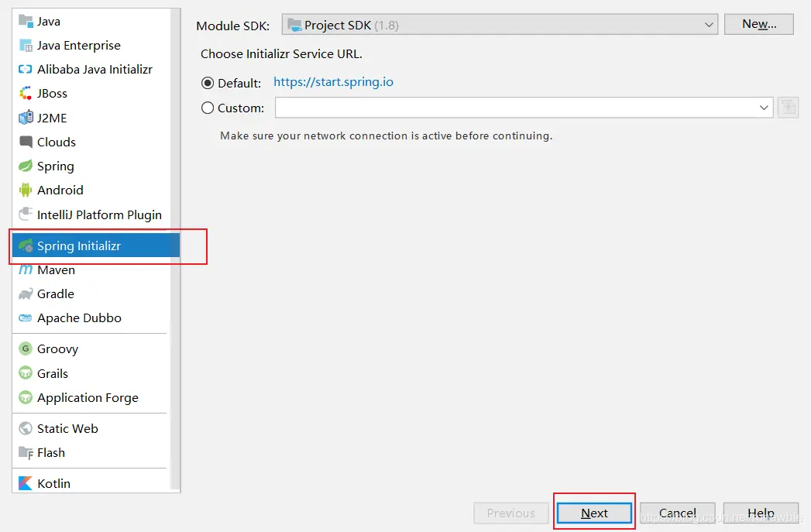Click the project type list scrollbar
This screenshot has height=532, width=811.
pyautogui.click(x=175, y=250)
